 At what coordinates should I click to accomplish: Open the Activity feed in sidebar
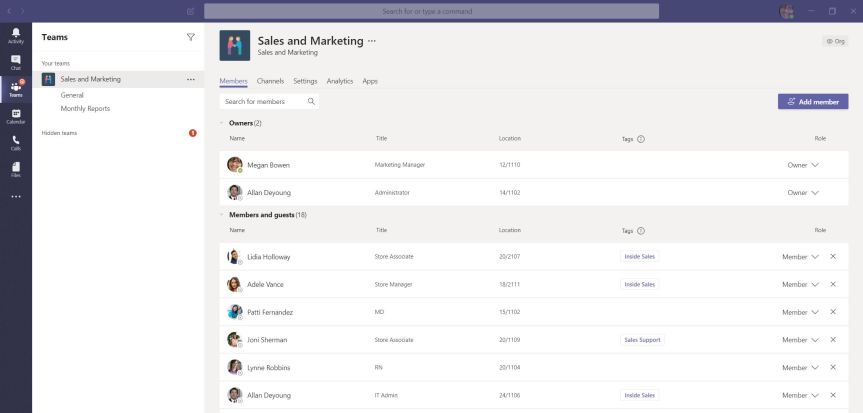[15, 35]
